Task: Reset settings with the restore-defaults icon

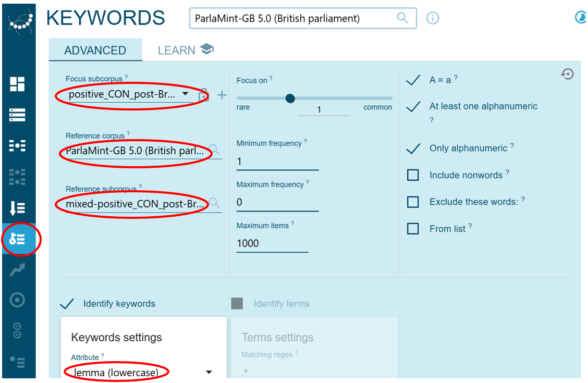Action: pyautogui.click(x=567, y=75)
